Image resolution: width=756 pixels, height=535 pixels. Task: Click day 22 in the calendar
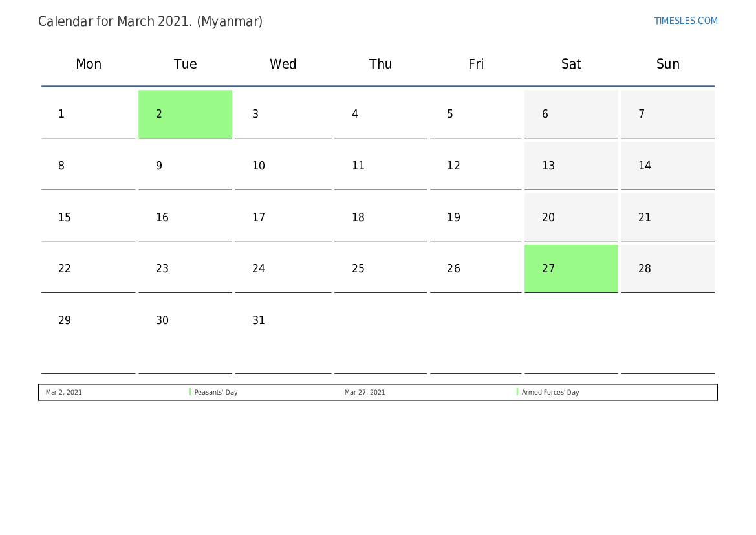click(89, 268)
